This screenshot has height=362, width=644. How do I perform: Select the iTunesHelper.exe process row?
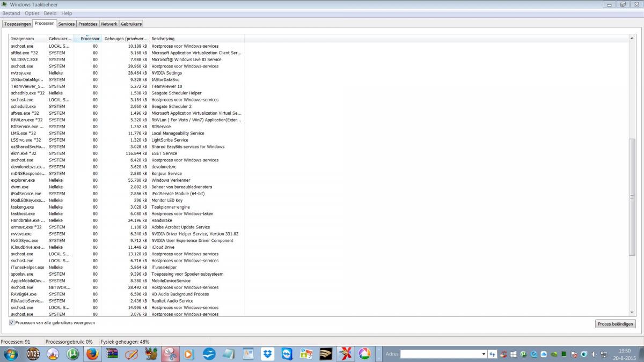coord(127,267)
